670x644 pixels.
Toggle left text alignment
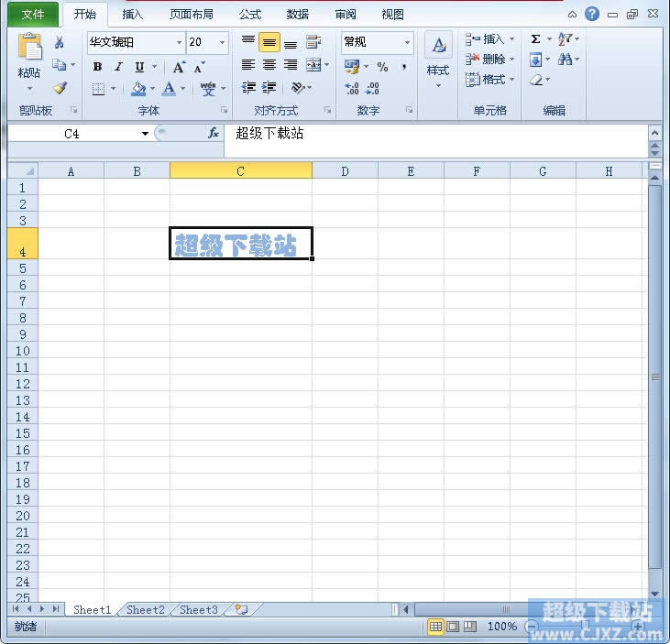point(248,65)
